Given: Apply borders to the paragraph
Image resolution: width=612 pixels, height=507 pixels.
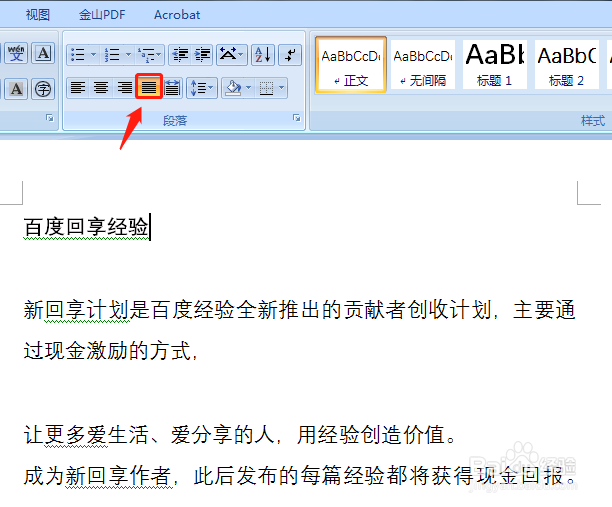Looking at the screenshot, I should tap(266, 87).
